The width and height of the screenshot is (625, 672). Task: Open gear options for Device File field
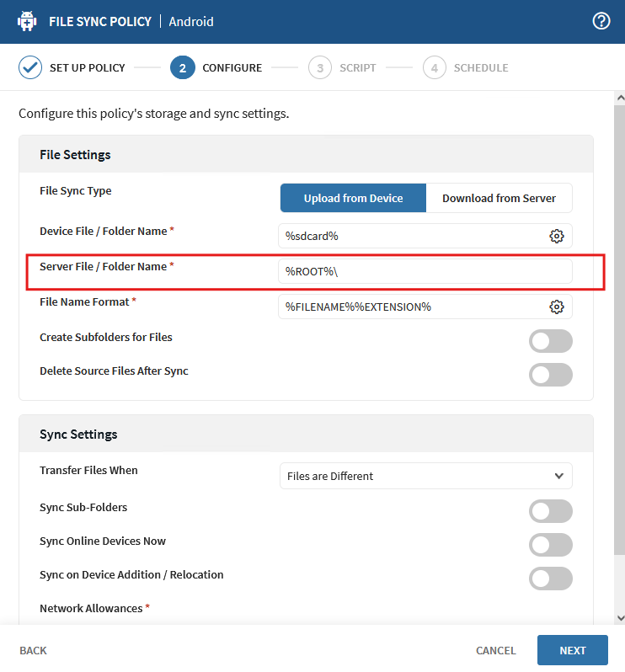pyautogui.click(x=556, y=236)
